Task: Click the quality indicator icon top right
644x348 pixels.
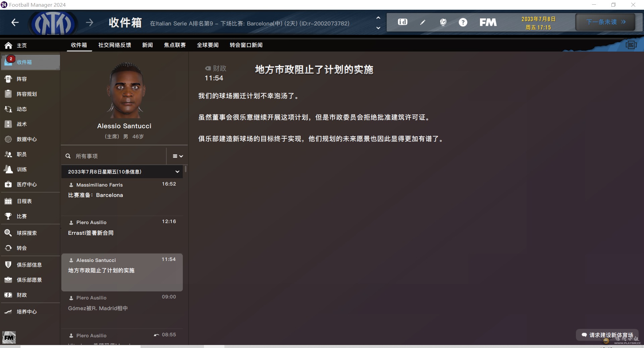Action: (631, 45)
